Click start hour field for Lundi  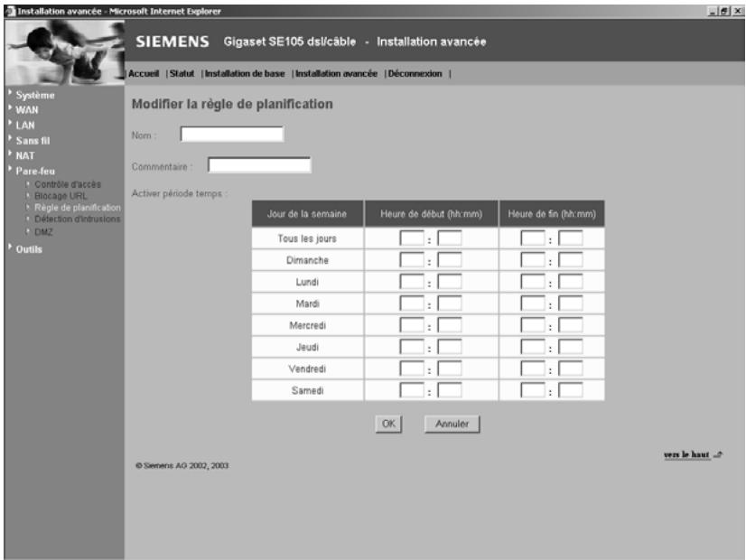(x=412, y=282)
